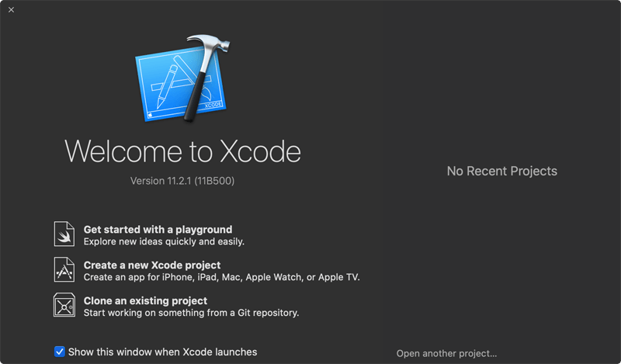The width and height of the screenshot is (621, 364).
Task: Click the Welcome to Xcode heading
Action: point(182,151)
